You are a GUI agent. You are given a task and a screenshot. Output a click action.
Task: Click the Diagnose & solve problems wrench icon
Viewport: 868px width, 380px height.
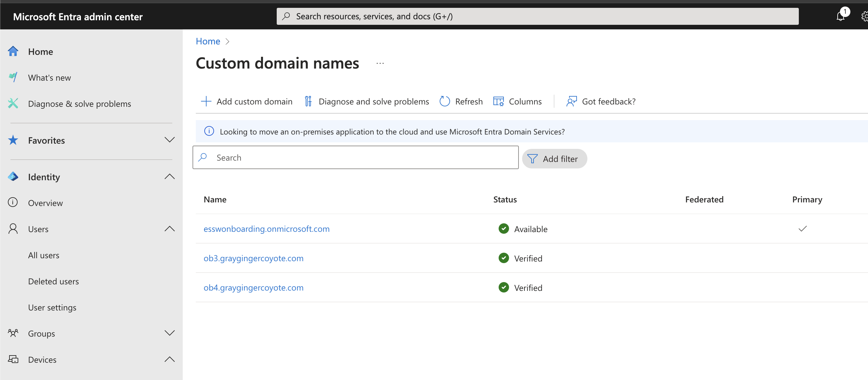pos(13,103)
